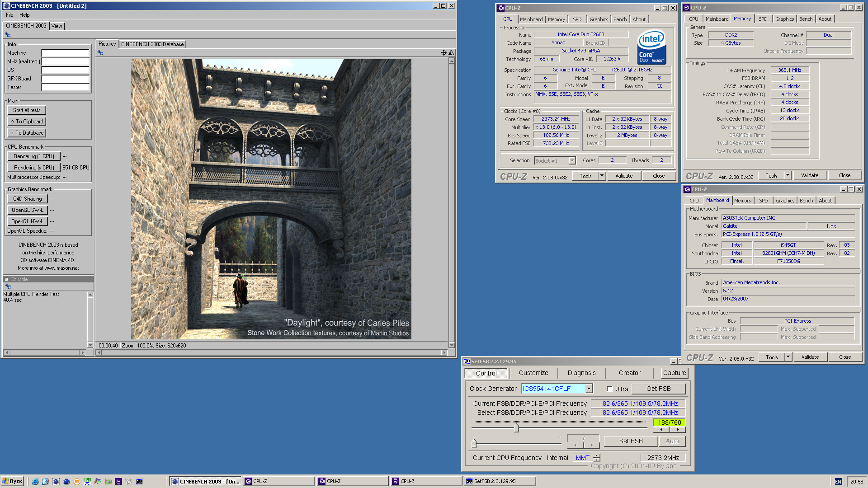Click the green graphics card quick launch icon
868x488 pixels.
pos(108,482)
